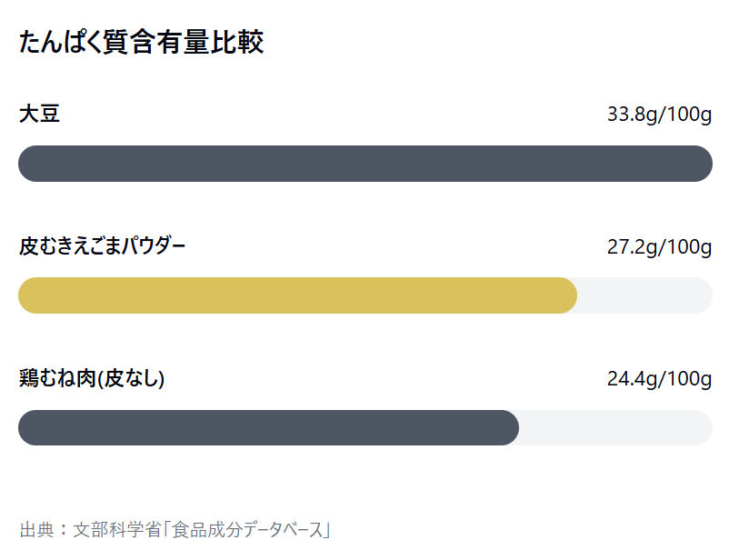Viewport: 729px width, 560px height.
Task: Click the dark gray 大豆 progress bar
Action: [365, 164]
